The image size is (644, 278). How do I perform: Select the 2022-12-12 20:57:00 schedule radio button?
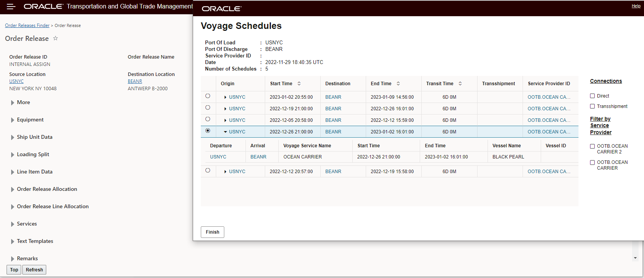(x=208, y=170)
